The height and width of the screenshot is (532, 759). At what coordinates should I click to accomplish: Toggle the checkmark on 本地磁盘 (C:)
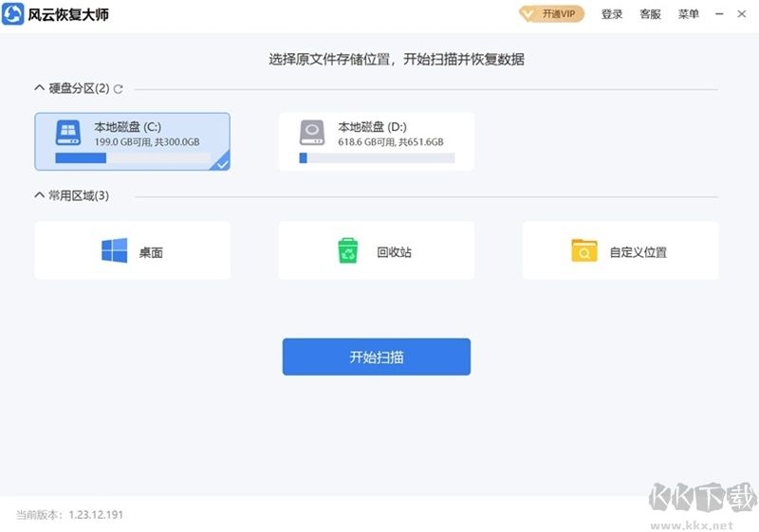pyautogui.click(x=222, y=163)
